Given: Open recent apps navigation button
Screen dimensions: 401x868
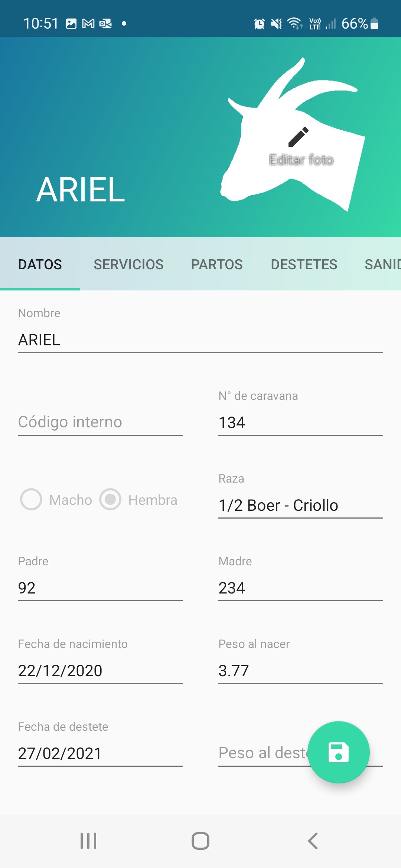Looking at the screenshot, I should click(88, 841).
